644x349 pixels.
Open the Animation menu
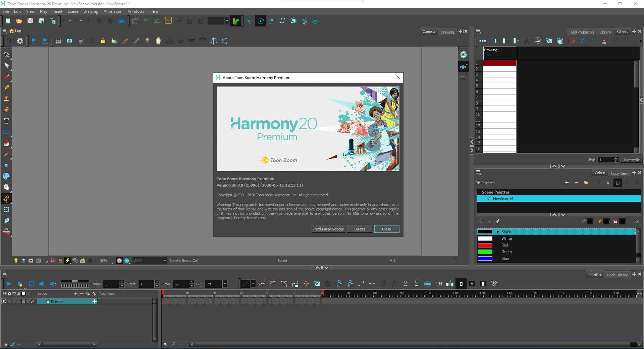pos(113,11)
